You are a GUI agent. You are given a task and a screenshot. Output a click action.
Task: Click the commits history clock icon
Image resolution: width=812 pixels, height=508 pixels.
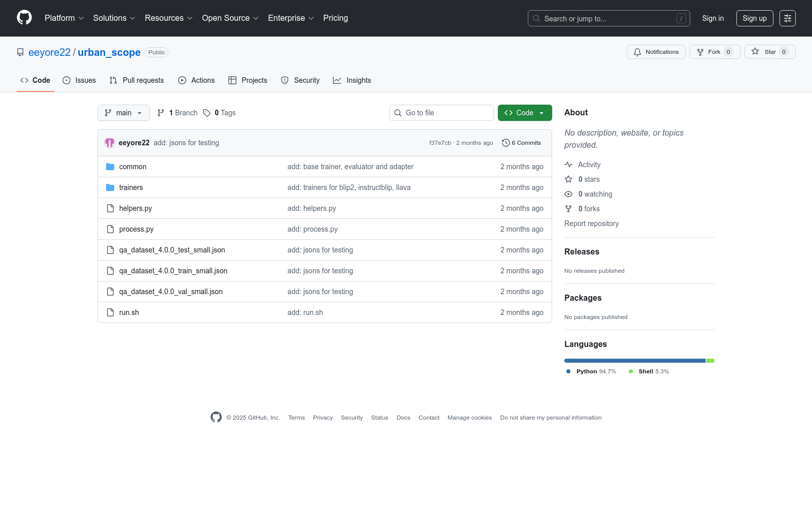(x=505, y=143)
